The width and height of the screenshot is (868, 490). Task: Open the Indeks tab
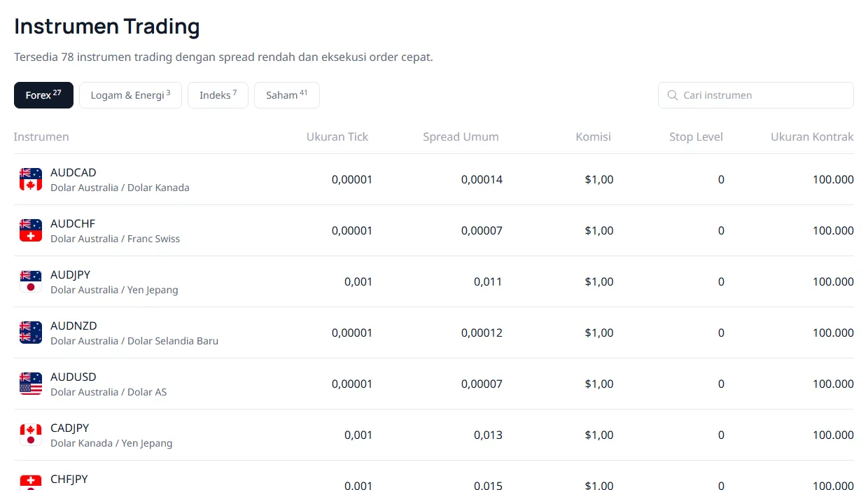point(218,95)
